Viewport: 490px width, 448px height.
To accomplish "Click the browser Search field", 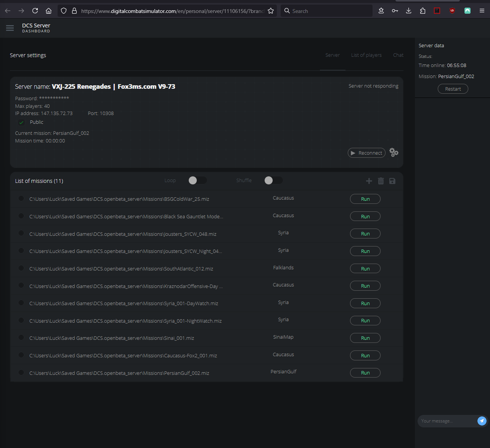I will pos(327,11).
